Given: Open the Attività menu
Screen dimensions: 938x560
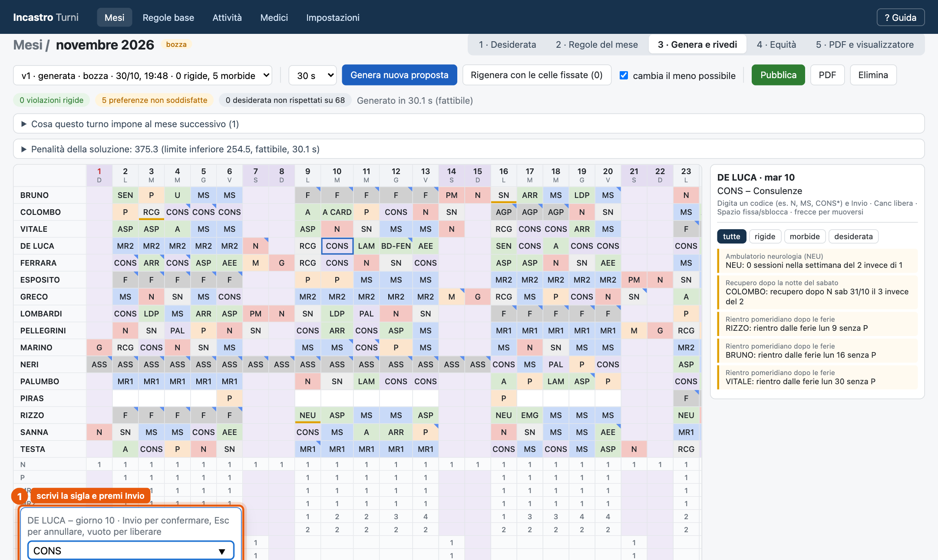Looking at the screenshot, I should [227, 17].
